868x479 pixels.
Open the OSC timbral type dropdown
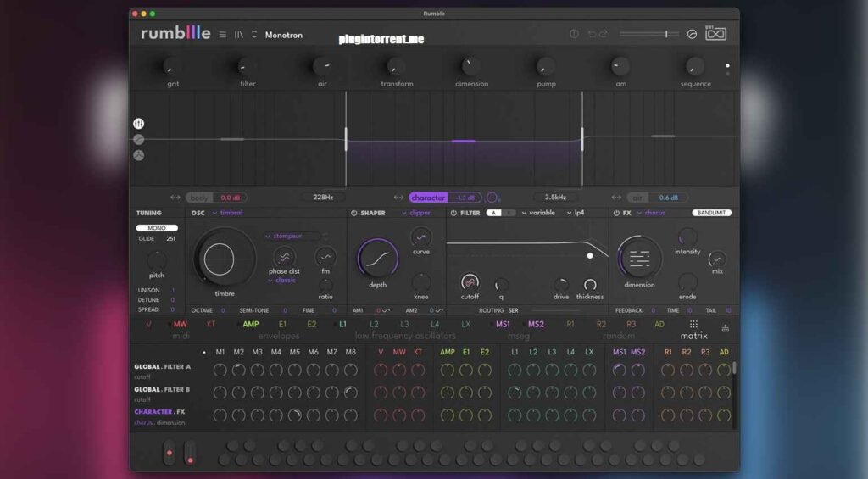pyautogui.click(x=227, y=213)
